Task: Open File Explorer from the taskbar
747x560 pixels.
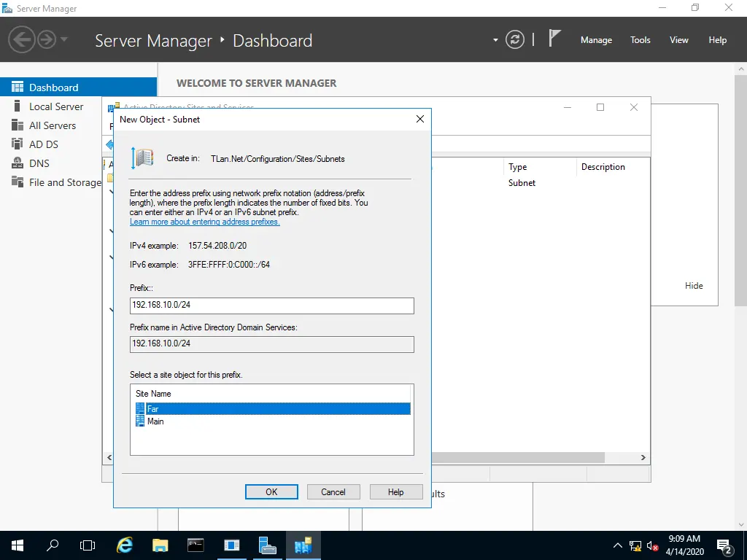Action: click(160, 545)
